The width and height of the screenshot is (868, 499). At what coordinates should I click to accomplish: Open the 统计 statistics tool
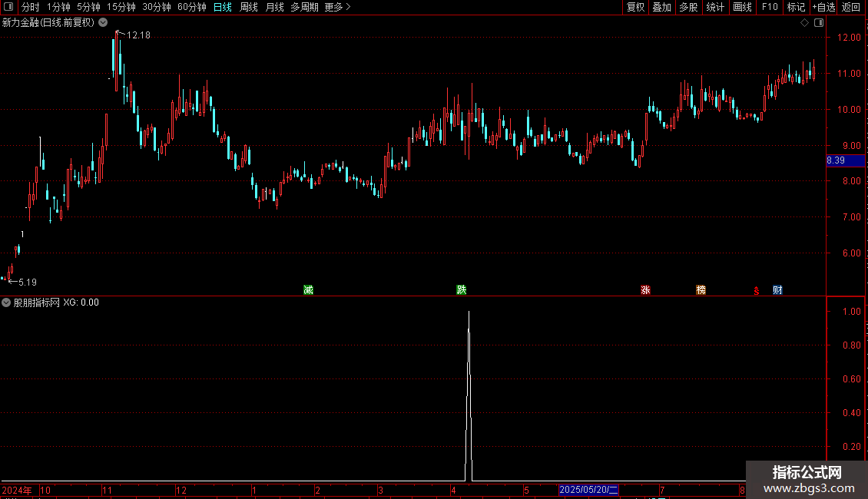(715, 7)
